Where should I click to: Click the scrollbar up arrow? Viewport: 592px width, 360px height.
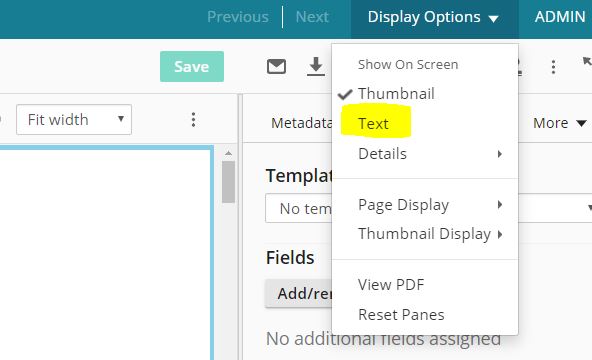point(228,153)
